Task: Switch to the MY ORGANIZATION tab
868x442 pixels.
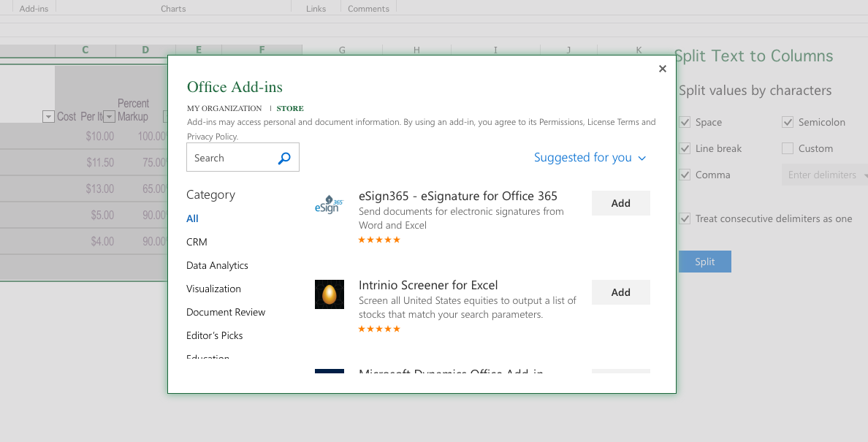Action: pos(224,108)
